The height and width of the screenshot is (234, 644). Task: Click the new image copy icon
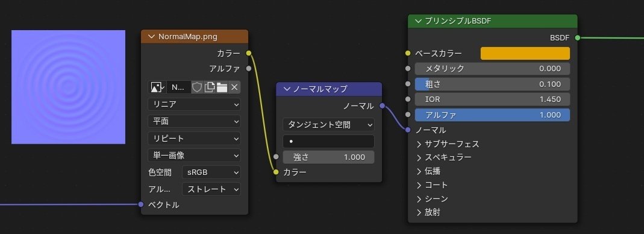pyautogui.click(x=210, y=87)
